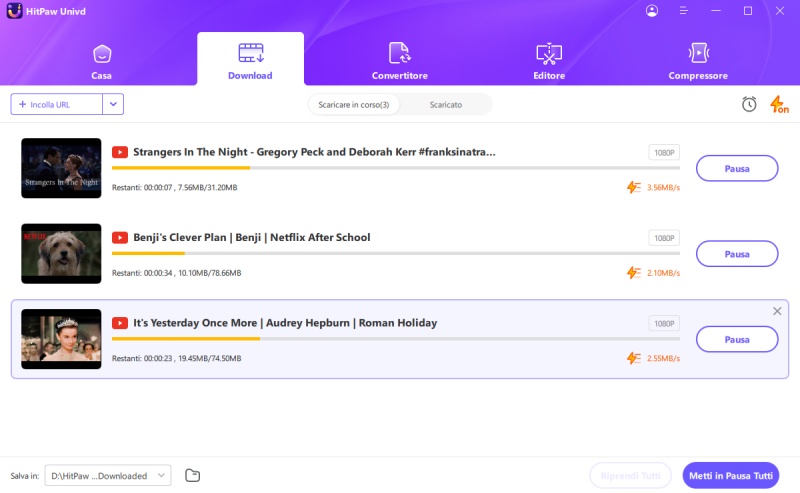Viewport: 800px width, 493px height.
Task: Pause the It's Yesterday Once More download
Action: (737, 339)
